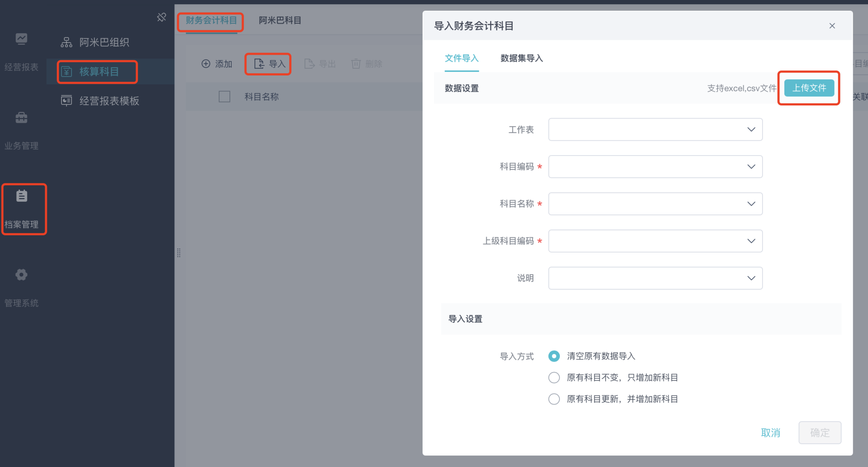The image size is (868, 467).
Task: Select the 清空原有数据导入 radio option
Action: tap(554, 356)
